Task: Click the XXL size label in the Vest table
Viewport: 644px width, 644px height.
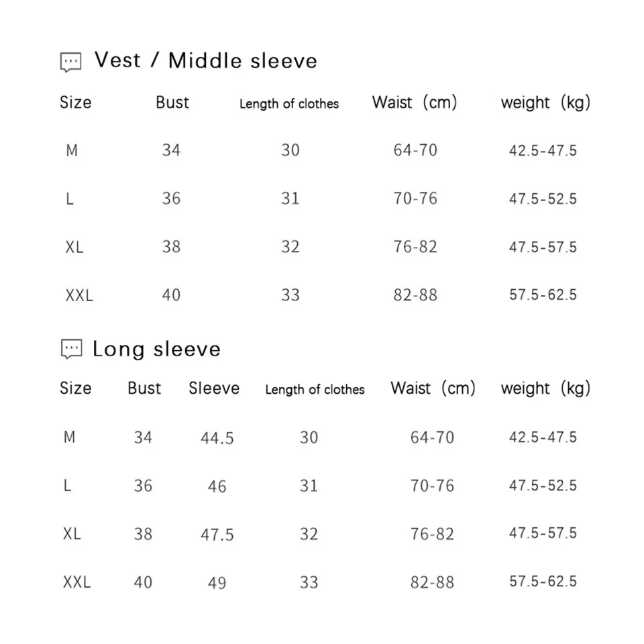Action: tap(79, 295)
